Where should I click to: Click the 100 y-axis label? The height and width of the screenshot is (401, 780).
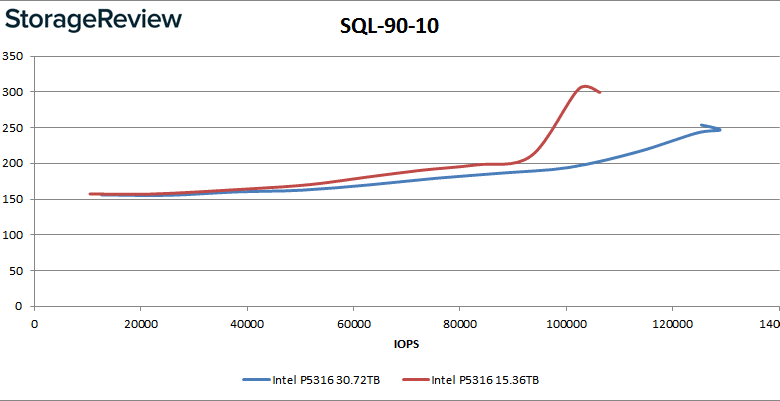[12, 235]
